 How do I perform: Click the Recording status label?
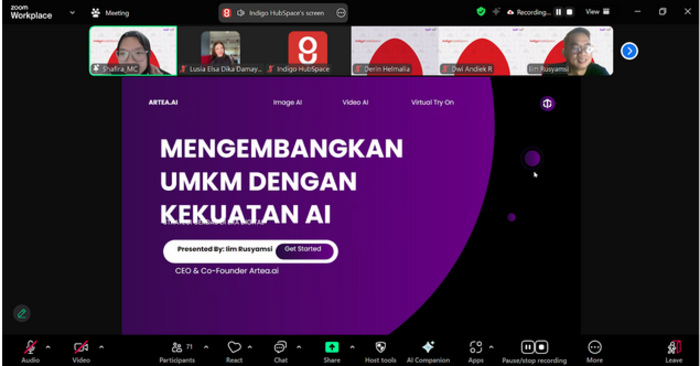pos(533,12)
